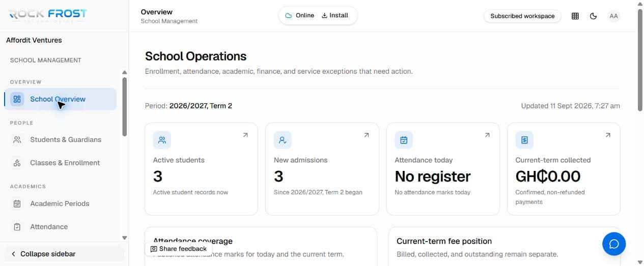Click the 'Updated 11 Sept 2026, 7:27 am' text

[570, 106]
